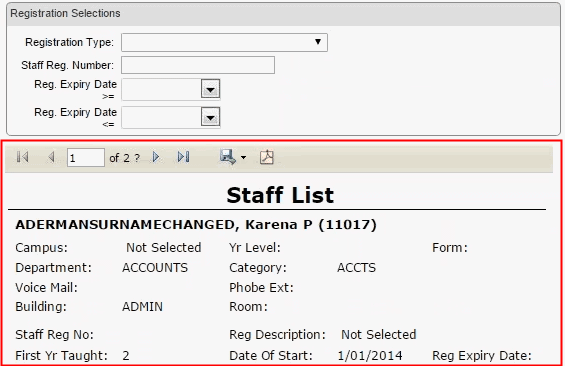Open Reg. Expiry Date <= date picker
This screenshot has width=565, height=366.
(x=210, y=117)
